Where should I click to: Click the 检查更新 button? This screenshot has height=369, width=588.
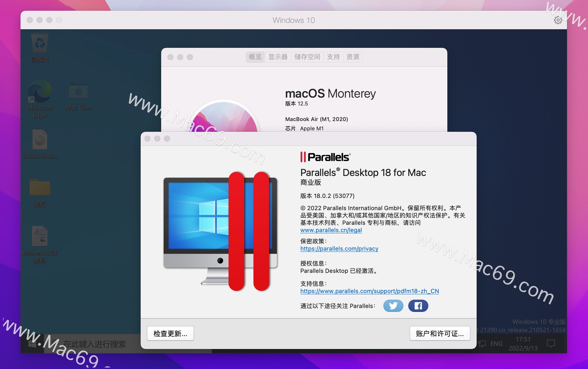[170, 334]
